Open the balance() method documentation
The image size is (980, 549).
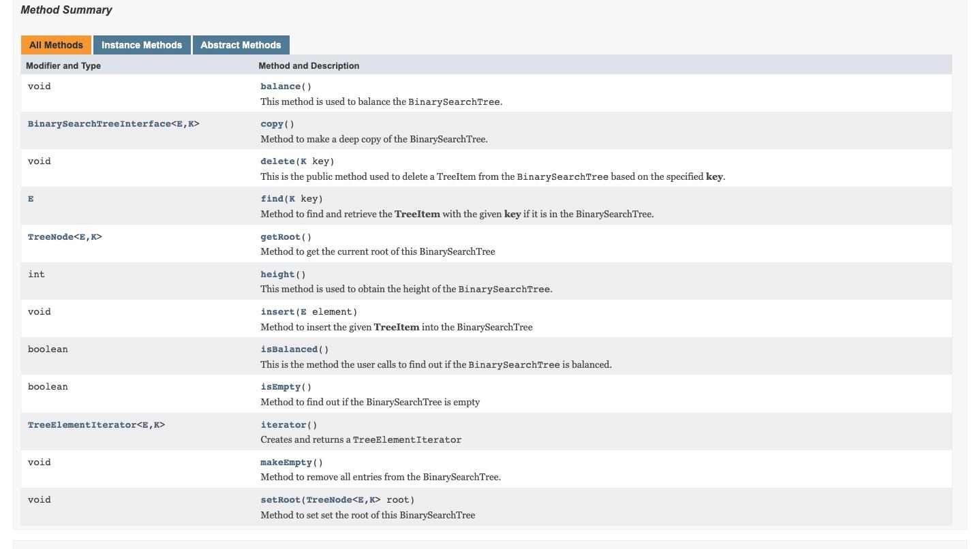tap(280, 86)
